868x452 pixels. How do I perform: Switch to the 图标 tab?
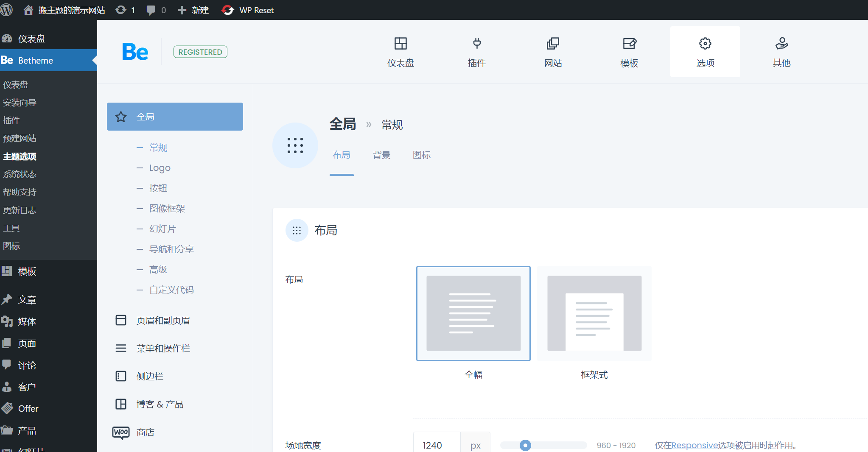click(x=422, y=155)
